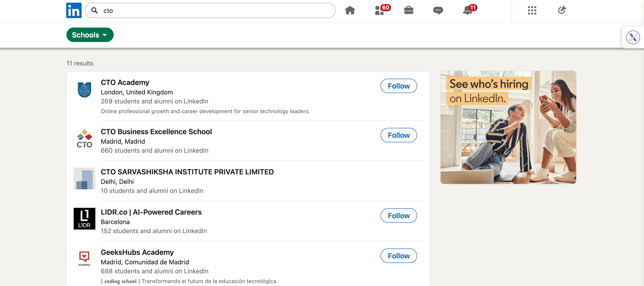Open the Jobs briefcase icon

[x=409, y=10]
